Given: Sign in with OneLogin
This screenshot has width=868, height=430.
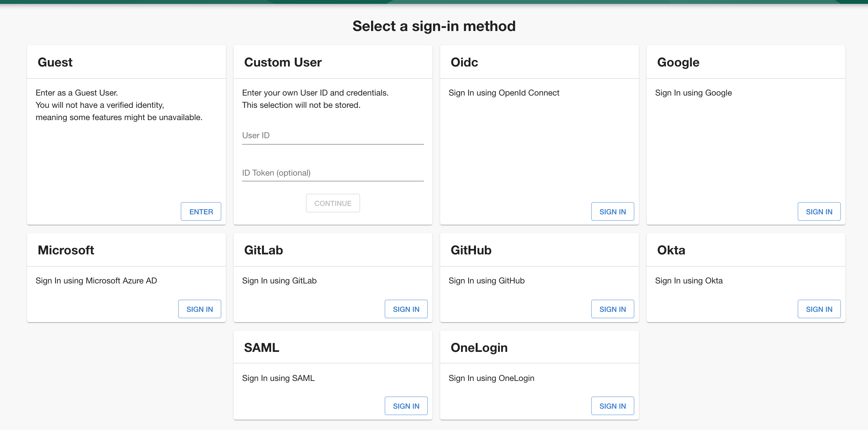Looking at the screenshot, I should click(612, 406).
